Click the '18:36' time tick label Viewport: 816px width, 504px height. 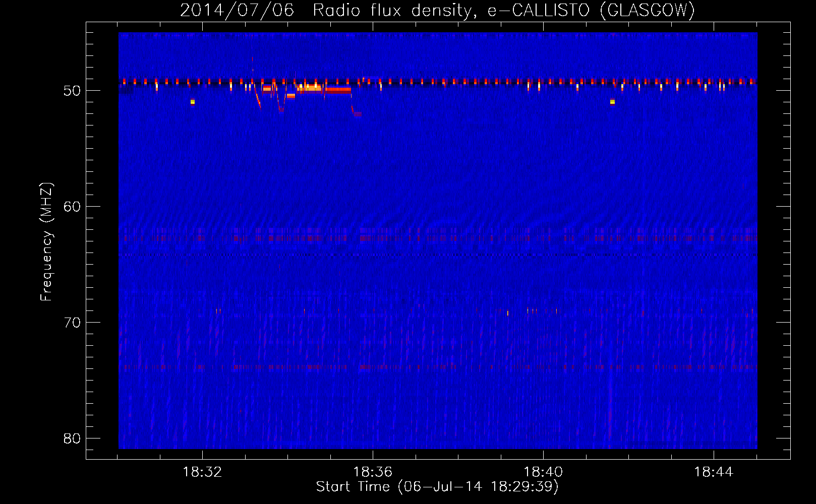click(373, 472)
